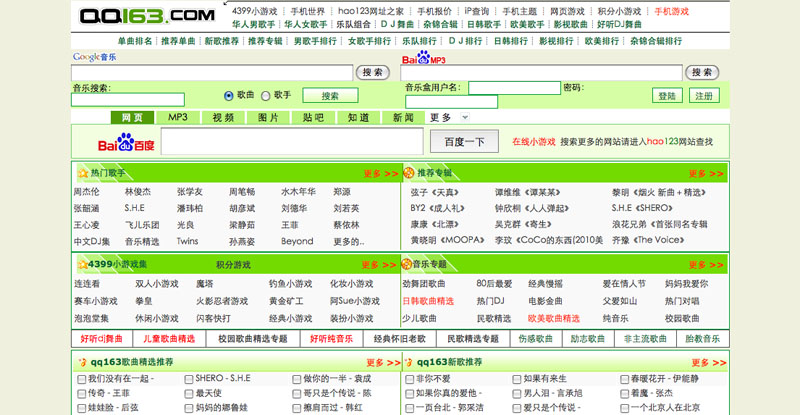
Task: Click the 搜索 button beside Baidu MP3 field
Action: (x=702, y=72)
